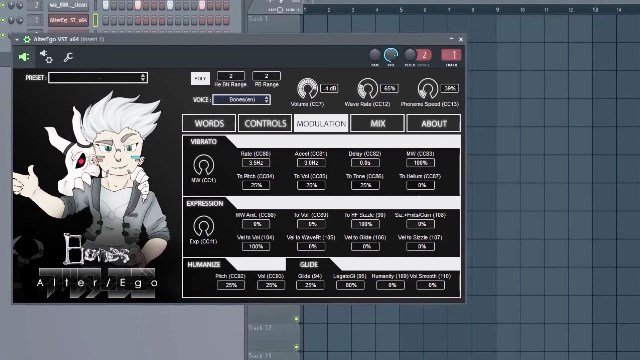640x360 pixels.
Task: Click the Glide (94) value field
Action: (x=310, y=285)
